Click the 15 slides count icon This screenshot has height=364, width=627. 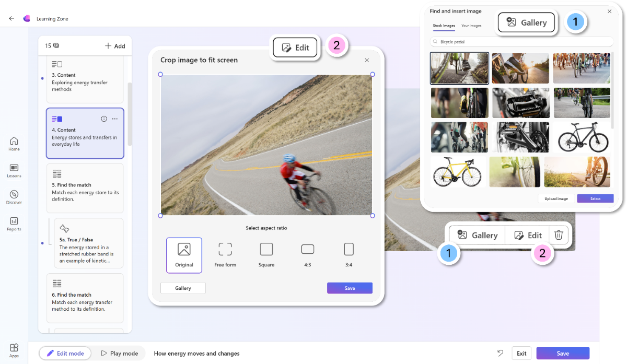(56, 46)
